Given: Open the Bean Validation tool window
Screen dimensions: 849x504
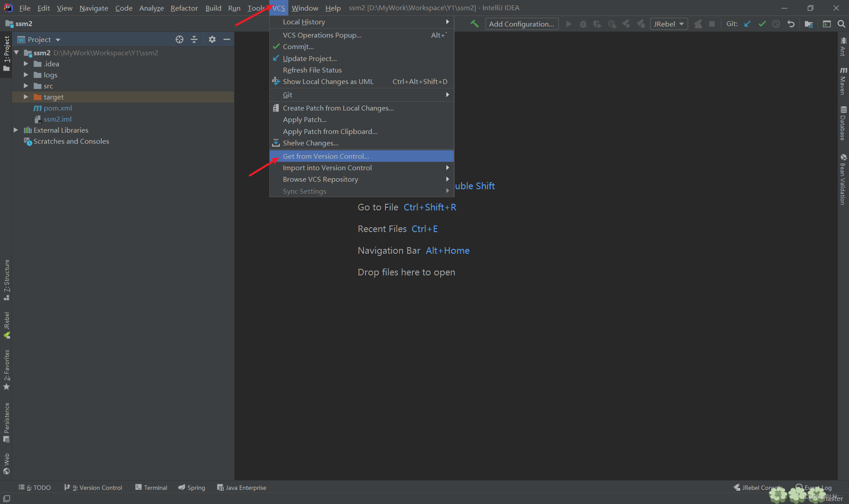Looking at the screenshot, I should click(843, 179).
